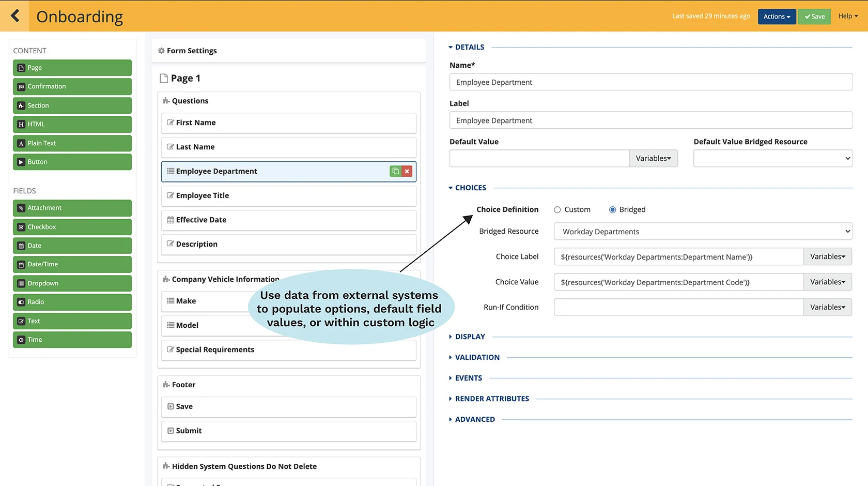This screenshot has width=868, height=486.
Task: Select the First Name field
Action: tap(289, 123)
